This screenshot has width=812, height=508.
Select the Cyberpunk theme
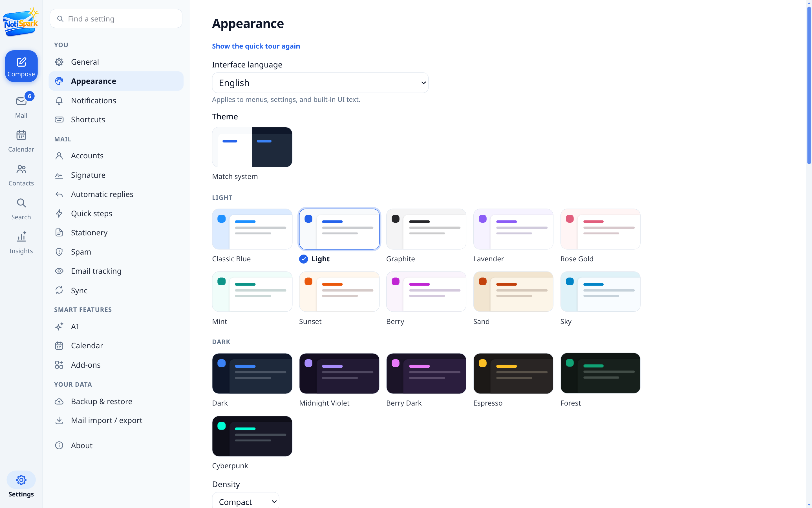[x=252, y=436]
